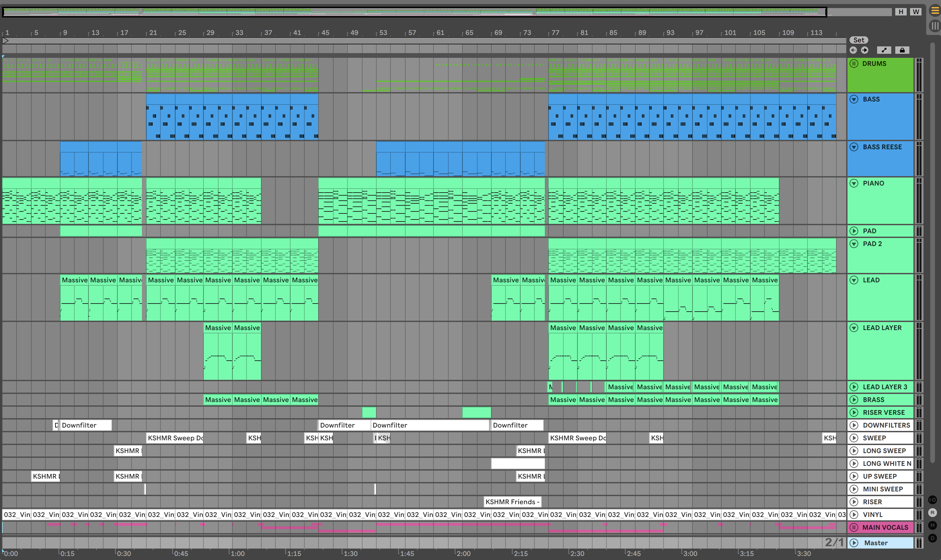
Task: Select the BASS REESE track header
Action: tap(882, 147)
